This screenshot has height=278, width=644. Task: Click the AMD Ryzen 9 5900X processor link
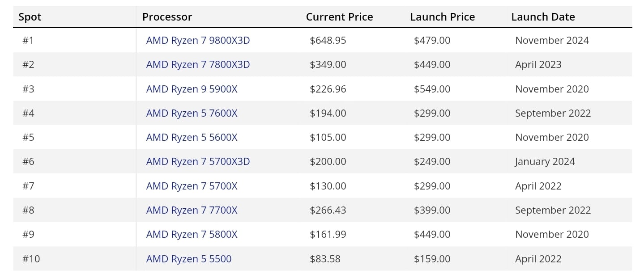click(192, 89)
